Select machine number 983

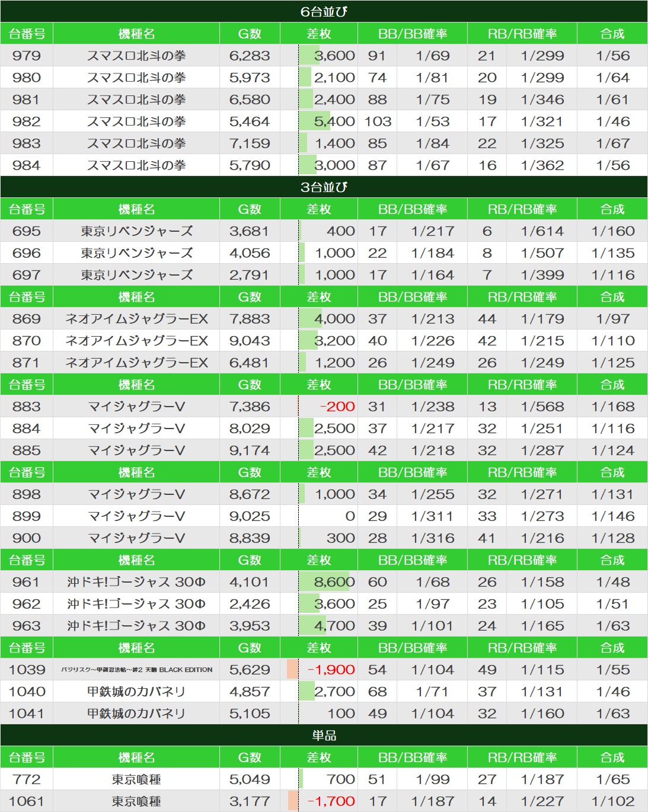pyautogui.click(x=27, y=143)
